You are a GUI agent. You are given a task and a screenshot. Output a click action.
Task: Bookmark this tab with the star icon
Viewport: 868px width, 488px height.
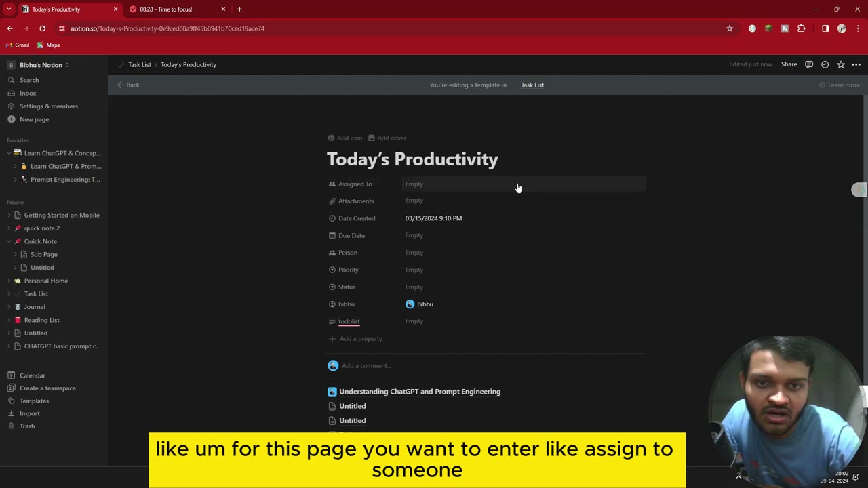730,28
